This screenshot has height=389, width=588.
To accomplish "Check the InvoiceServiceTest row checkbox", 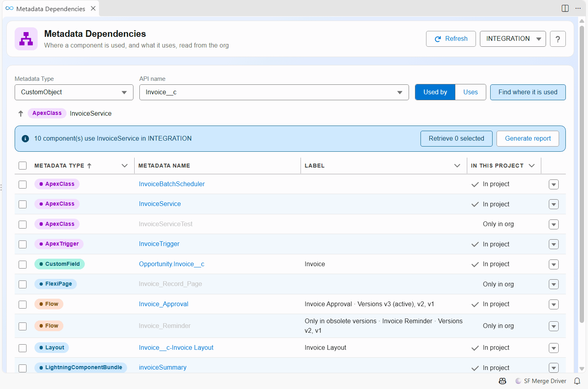I will [x=23, y=225].
